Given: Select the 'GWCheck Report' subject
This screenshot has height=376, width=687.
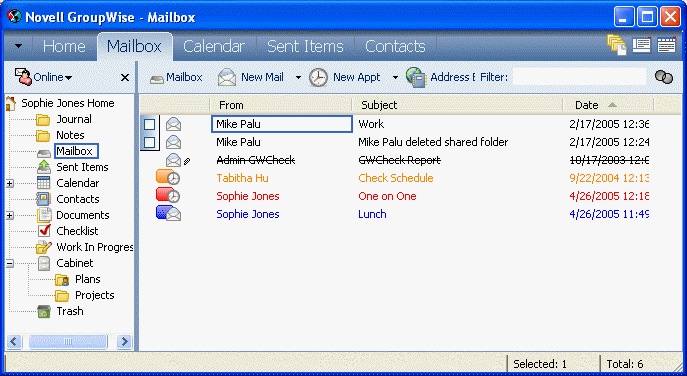Looking at the screenshot, I should click(x=400, y=160).
